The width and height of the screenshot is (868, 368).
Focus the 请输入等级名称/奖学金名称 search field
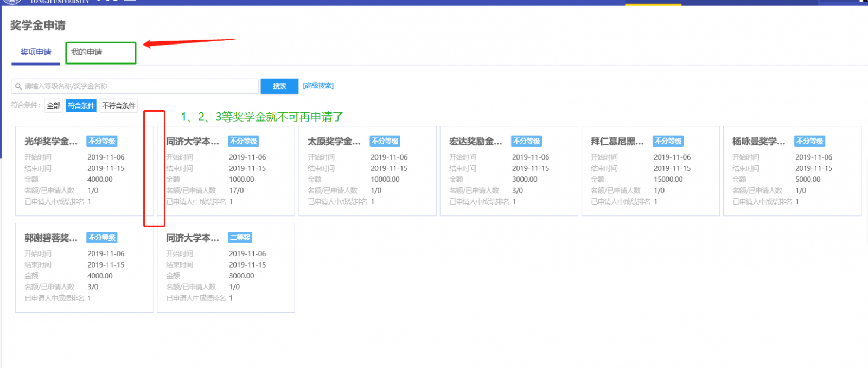click(x=135, y=86)
